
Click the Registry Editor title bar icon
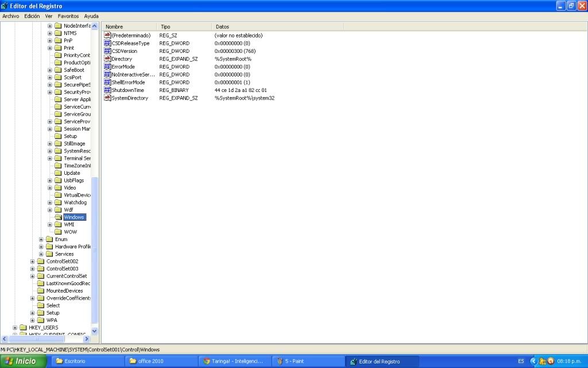tap(5, 6)
